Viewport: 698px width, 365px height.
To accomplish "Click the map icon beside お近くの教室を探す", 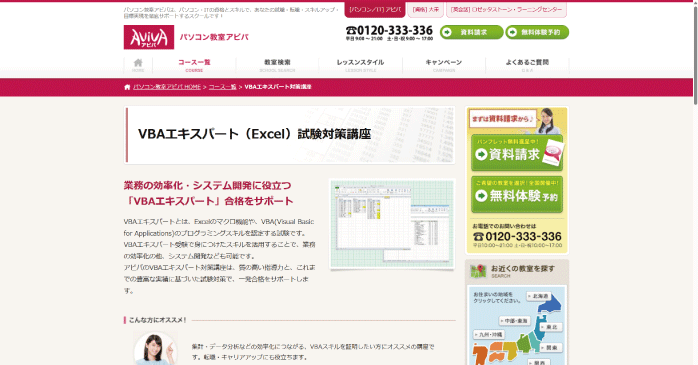I will 479,271.
